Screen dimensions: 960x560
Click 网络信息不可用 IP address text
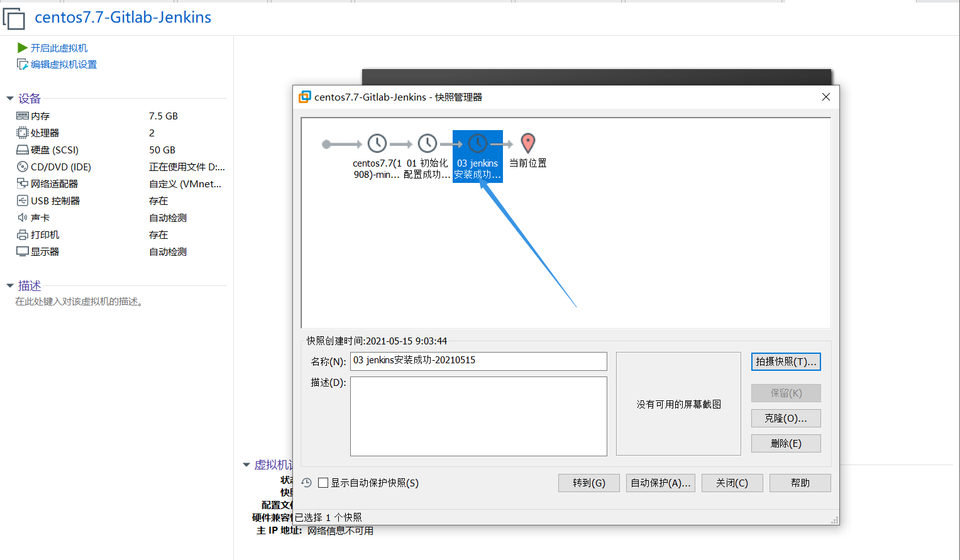[x=340, y=530]
